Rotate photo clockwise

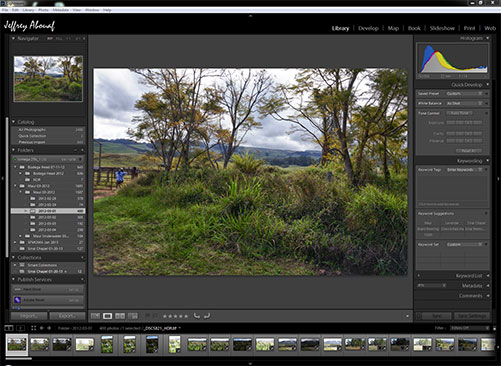[x=207, y=316]
